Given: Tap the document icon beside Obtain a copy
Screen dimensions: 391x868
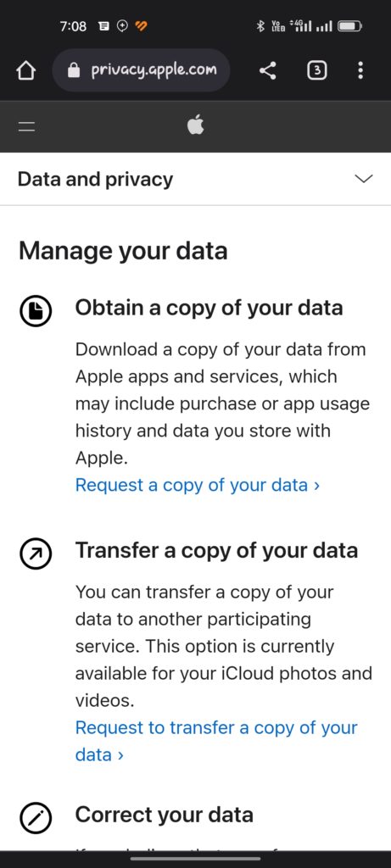Looking at the screenshot, I should coord(36,311).
